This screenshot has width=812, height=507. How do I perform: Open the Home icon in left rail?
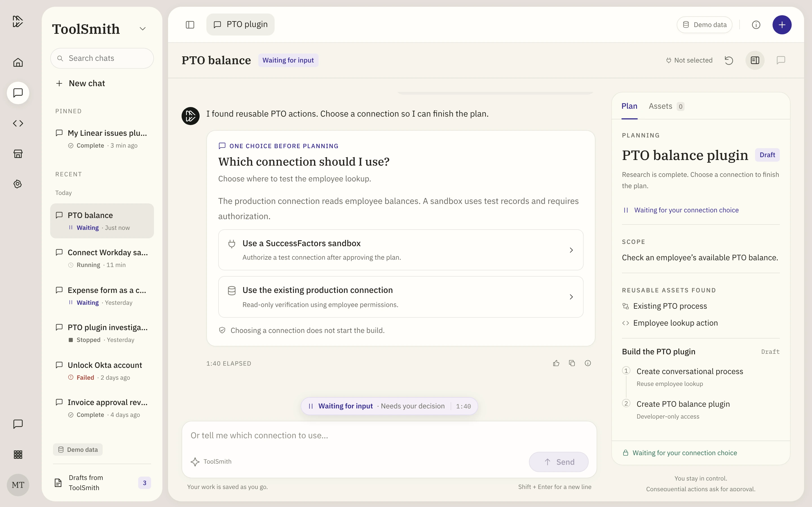[18, 62]
